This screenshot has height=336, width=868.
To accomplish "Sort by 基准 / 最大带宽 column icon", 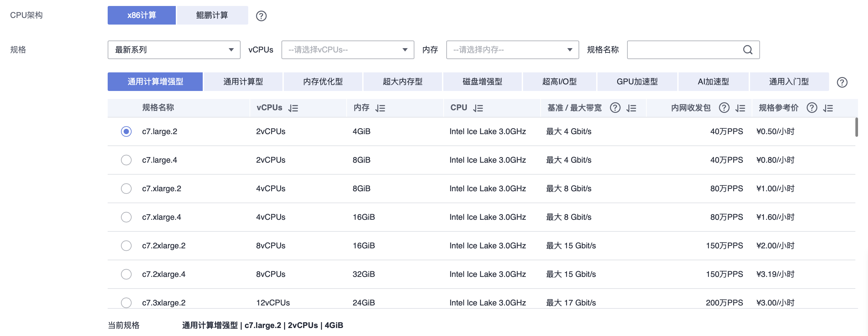I will pos(631,108).
